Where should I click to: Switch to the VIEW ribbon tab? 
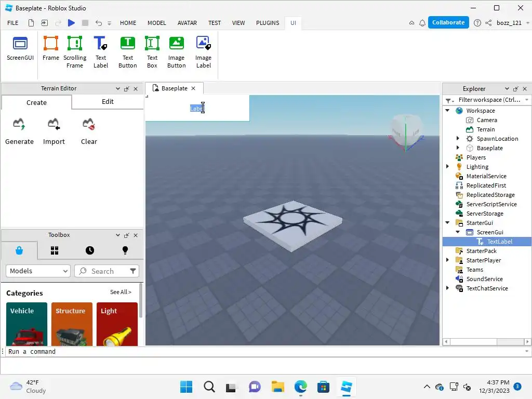(x=238, y=23)
